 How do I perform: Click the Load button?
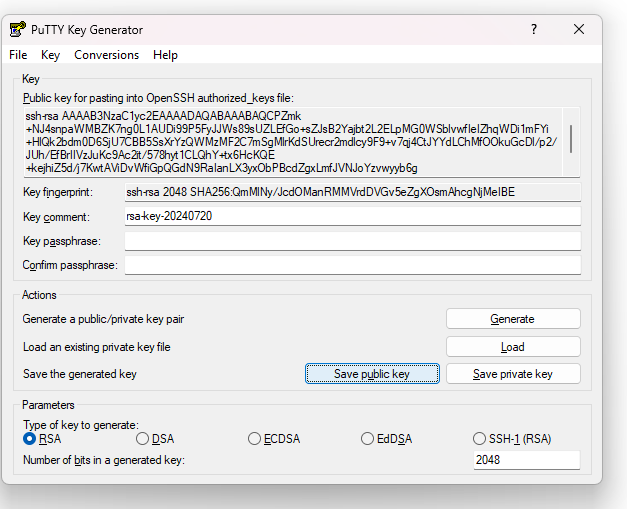point(513,347)
